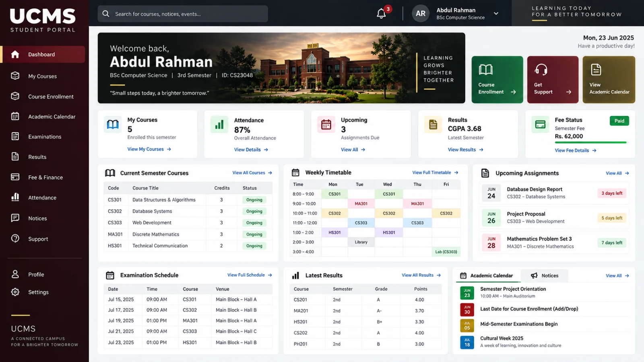Follow the View All Results link

click(421, 275)
